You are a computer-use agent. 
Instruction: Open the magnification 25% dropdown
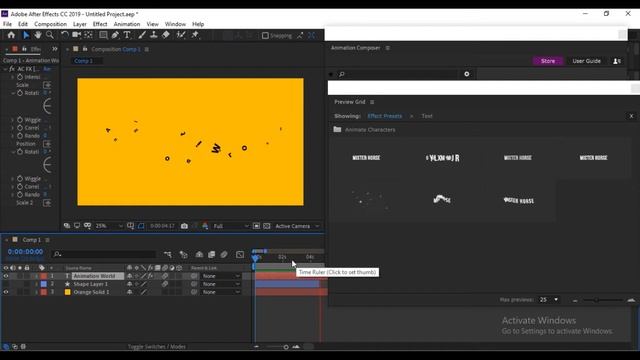[109, 226]
